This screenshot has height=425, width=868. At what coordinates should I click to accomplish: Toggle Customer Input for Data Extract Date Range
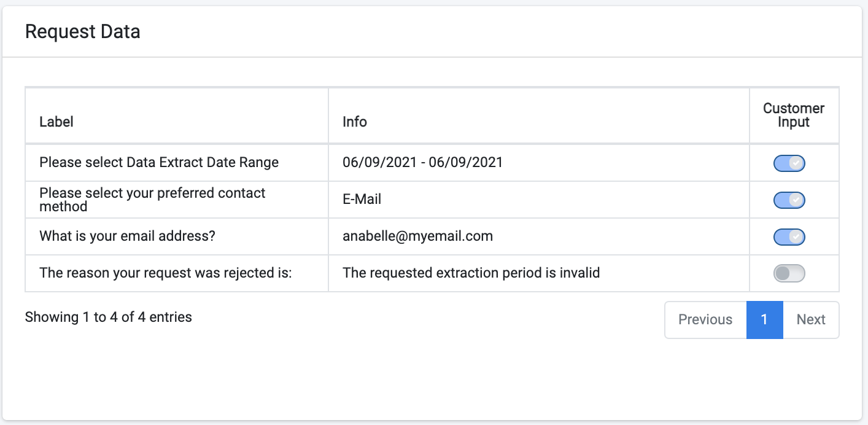coord(789,163)
